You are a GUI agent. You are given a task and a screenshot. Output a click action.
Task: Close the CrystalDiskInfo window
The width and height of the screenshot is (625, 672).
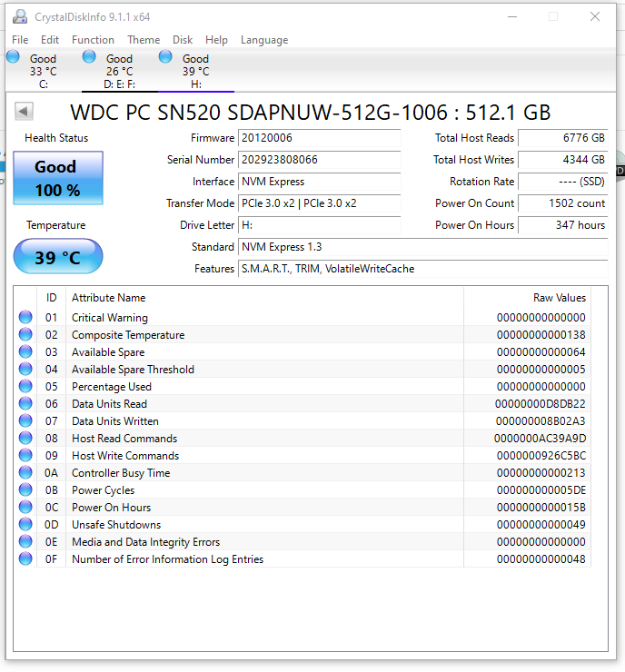(x=594, y=16)
